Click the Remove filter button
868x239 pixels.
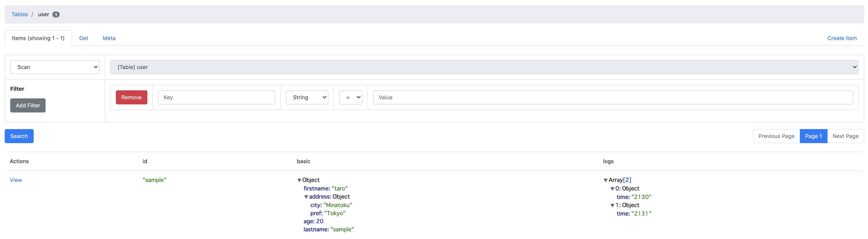131,97
